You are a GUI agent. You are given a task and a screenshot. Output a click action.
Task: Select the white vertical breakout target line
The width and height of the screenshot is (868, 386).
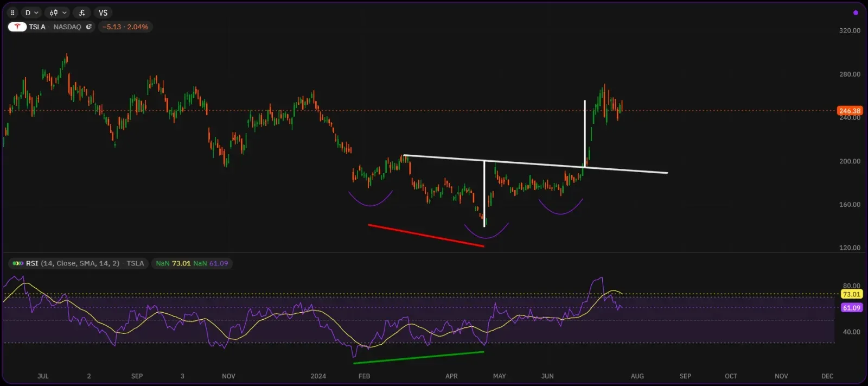click(x=584, y=133)
